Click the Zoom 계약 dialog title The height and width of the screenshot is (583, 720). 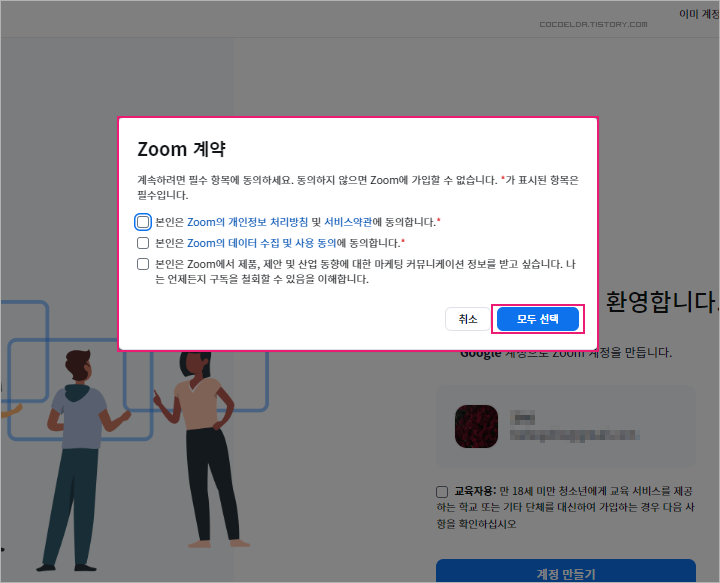181,149
